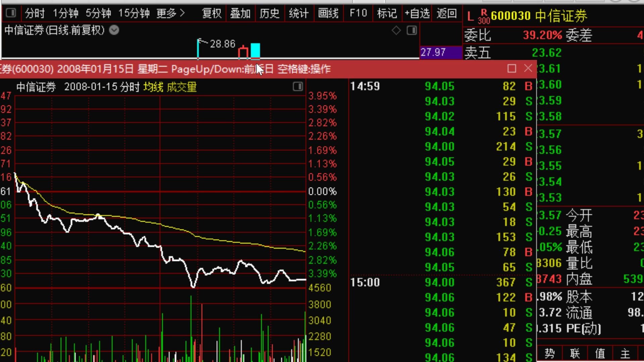This screenshot has width=644, height=362.
Task: Click the diamond icon in K-line header
Action: click(x=396, y=31)
